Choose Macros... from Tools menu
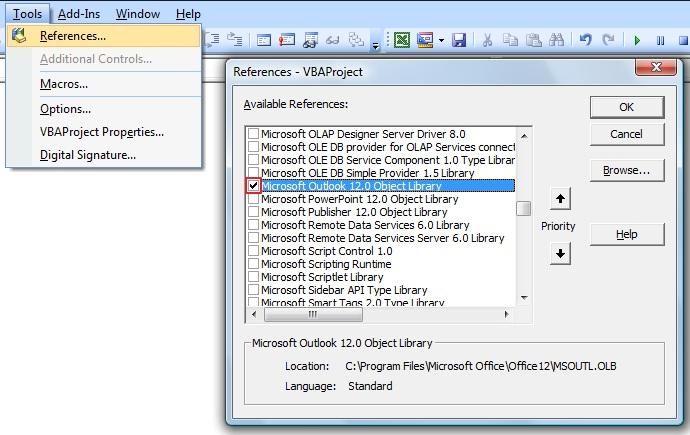The width and height of the screenshot is (690, 435). coord(104,84)
